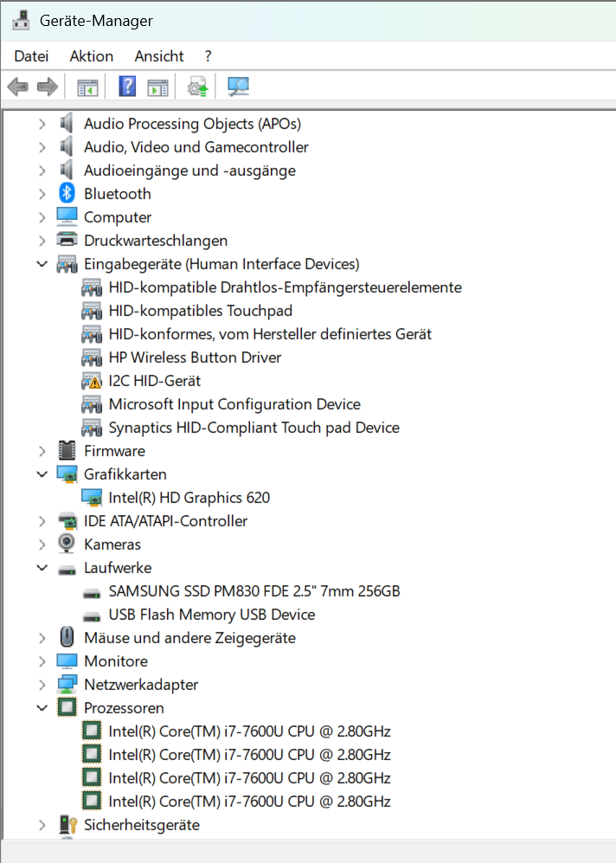
Task: Click the Laufwerke drive icon
Action: tap(67, 570)
